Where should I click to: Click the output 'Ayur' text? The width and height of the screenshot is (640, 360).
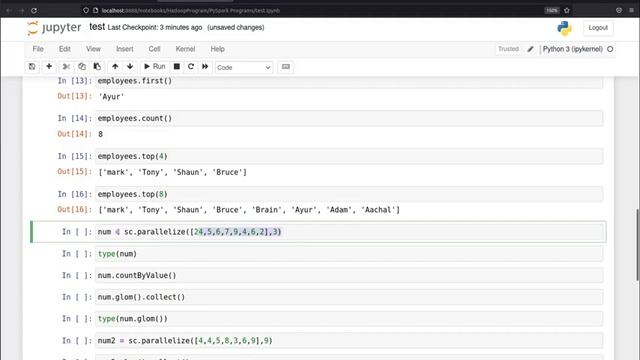point(111,97)
